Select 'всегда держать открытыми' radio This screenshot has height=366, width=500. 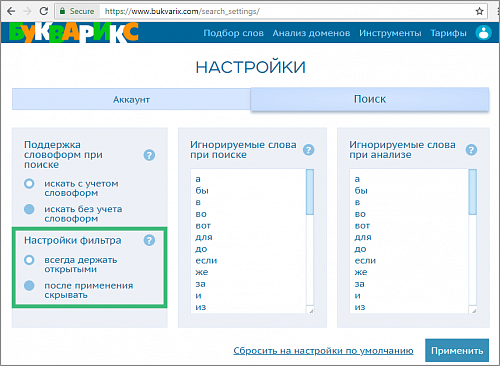click(29, 260)
